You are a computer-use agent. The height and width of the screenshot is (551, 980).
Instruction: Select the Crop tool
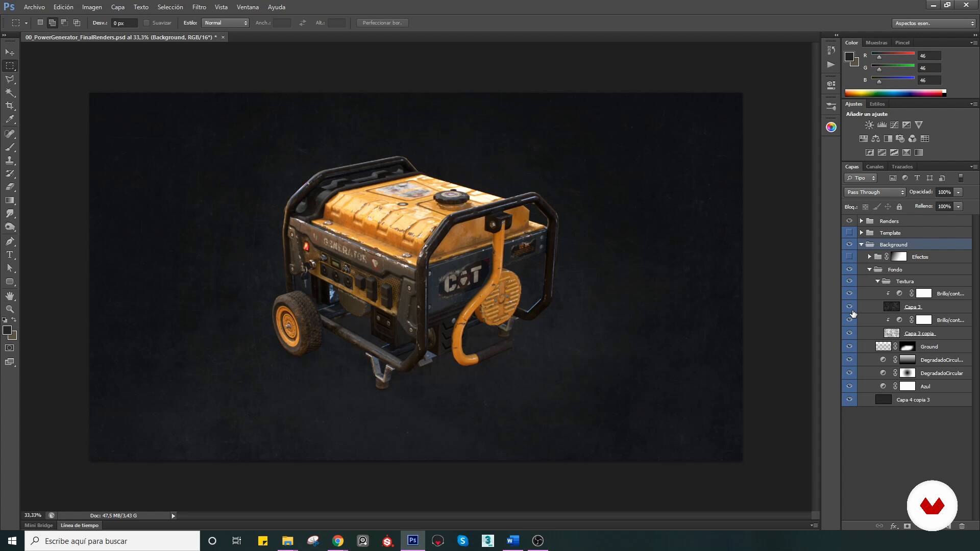coord(10,106)
